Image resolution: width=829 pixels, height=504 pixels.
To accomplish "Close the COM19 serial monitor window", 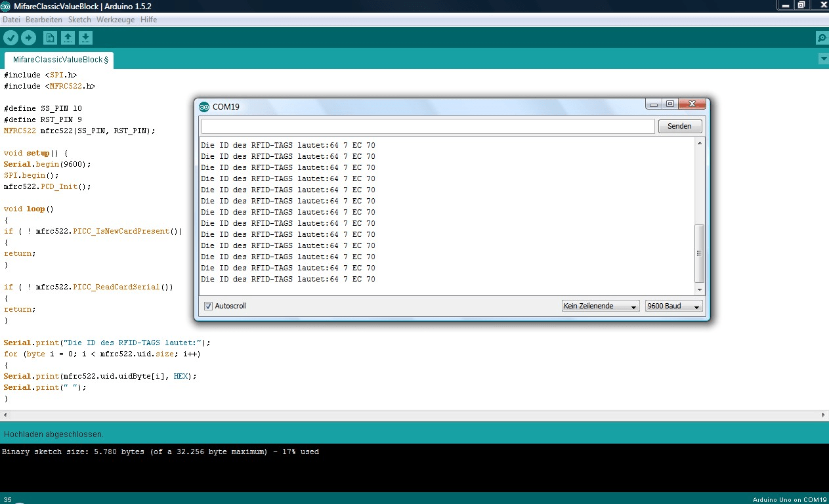I will pyautogui.click(x=692, y=104).
